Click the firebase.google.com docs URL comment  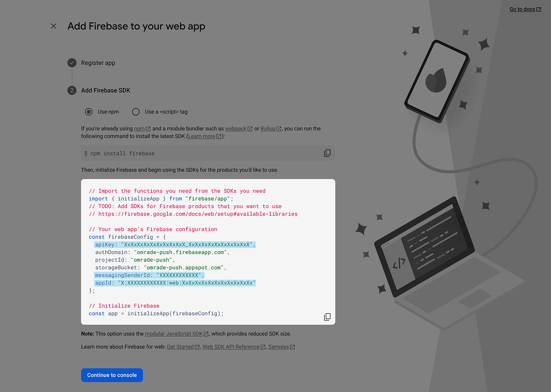[x=193, y=214]
